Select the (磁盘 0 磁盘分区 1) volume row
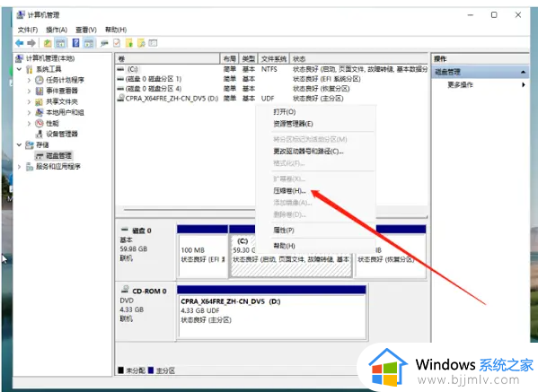The height and width of the screenshot is (392, 538). [272, 79]
